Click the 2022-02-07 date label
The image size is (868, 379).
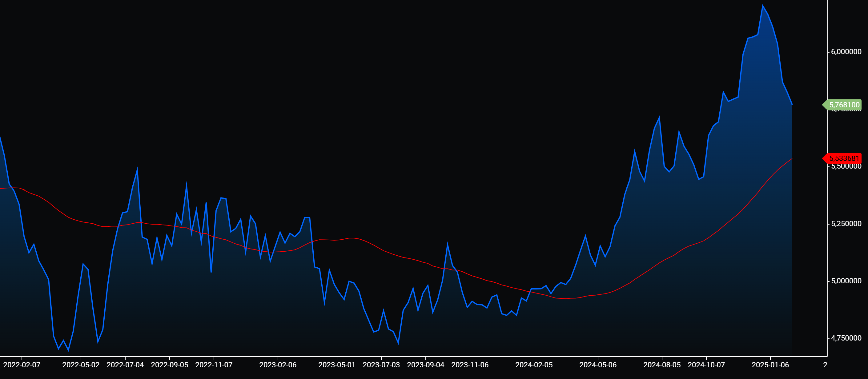(22, 365)
